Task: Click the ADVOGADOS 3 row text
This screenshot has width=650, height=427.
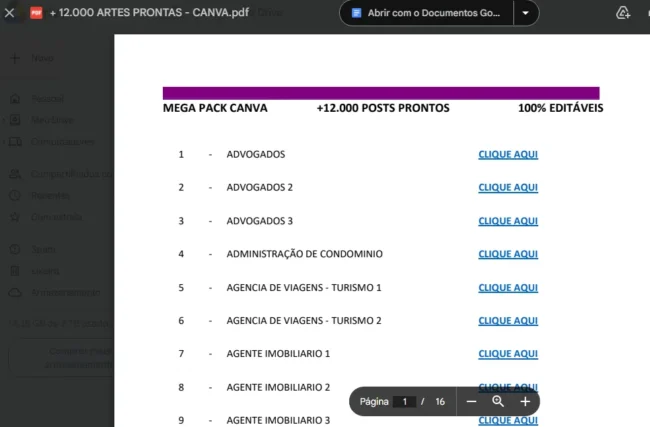Action: [x=260, y=221]
